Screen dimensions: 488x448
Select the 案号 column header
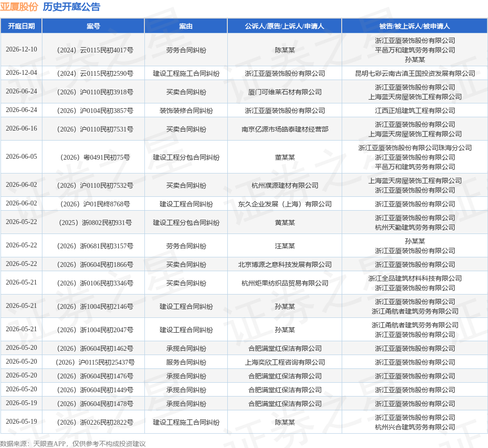click(x=93, y=26)
